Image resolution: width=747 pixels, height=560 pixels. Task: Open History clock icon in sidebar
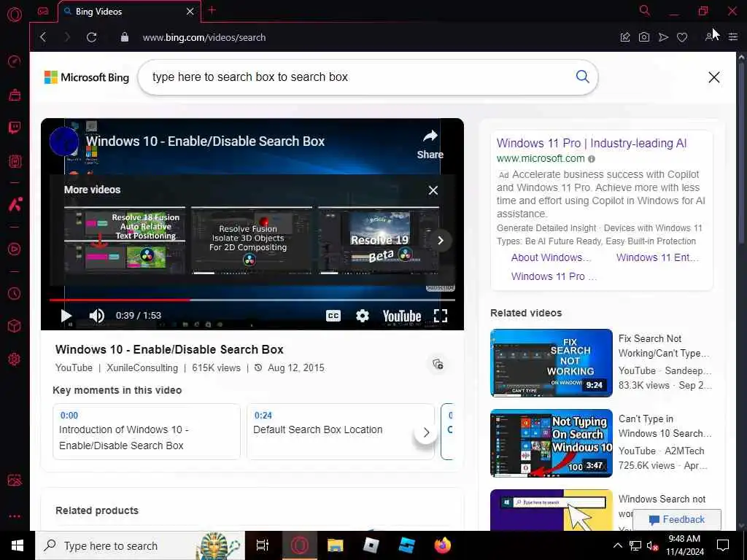click(15, 293)
